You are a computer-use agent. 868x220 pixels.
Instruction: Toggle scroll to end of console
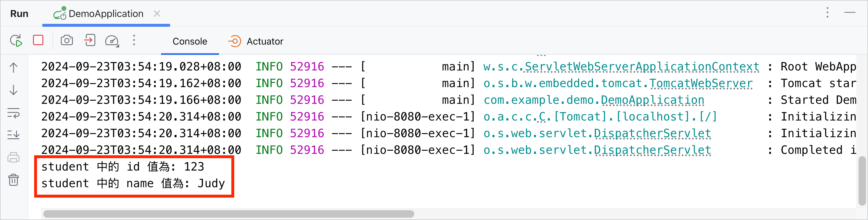pyautogui.click(x=13, y=135)
